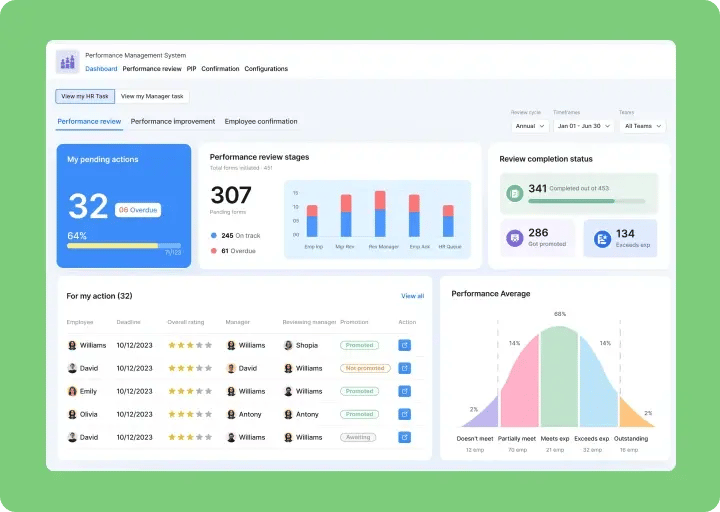Click the pink Partially meet curve segment

click(521, 388)
